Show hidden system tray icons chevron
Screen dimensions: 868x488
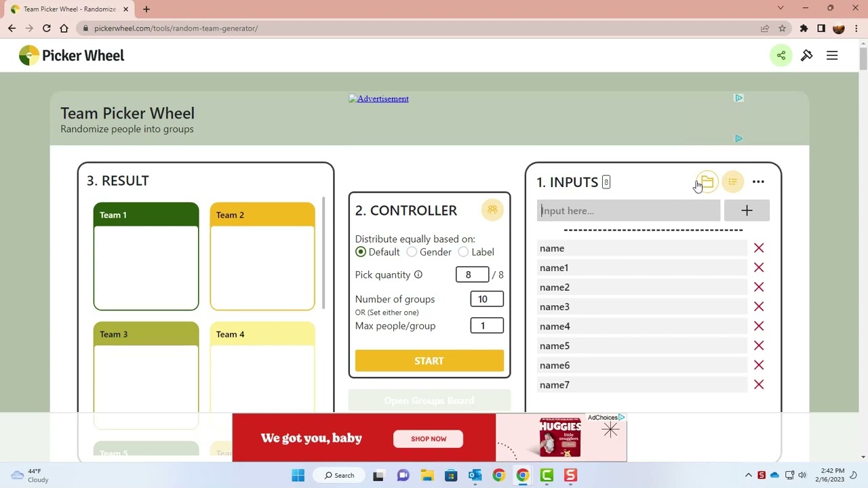[x=749, y=475]
